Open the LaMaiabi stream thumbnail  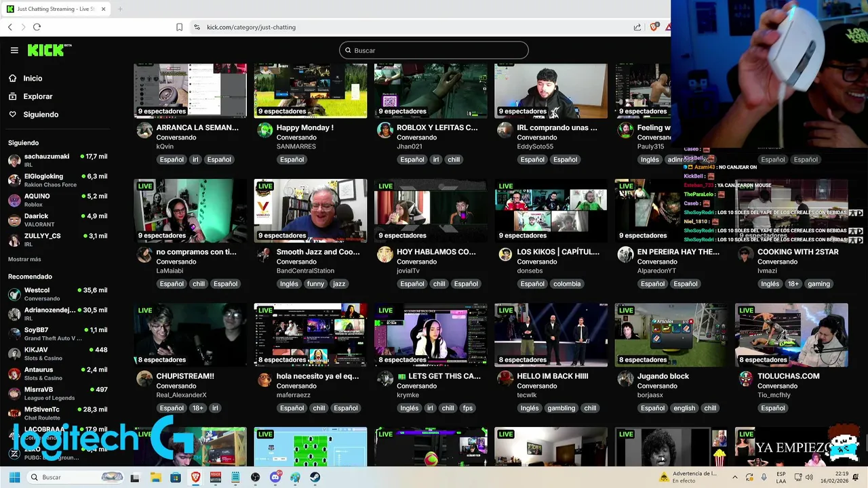click(191, 211)
